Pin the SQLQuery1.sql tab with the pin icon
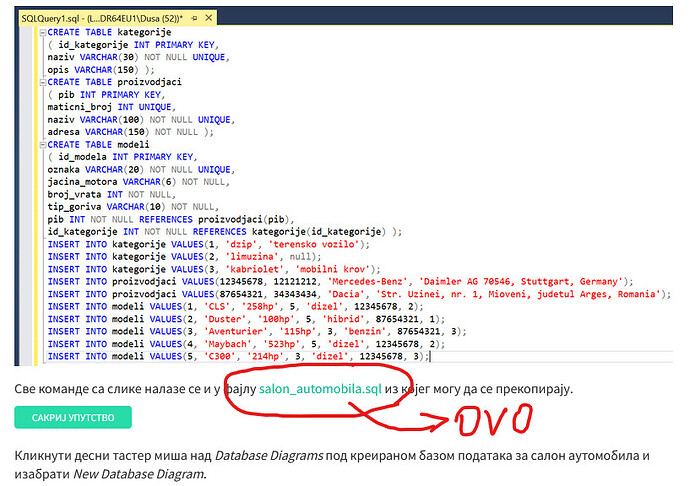 pos(195,18)
